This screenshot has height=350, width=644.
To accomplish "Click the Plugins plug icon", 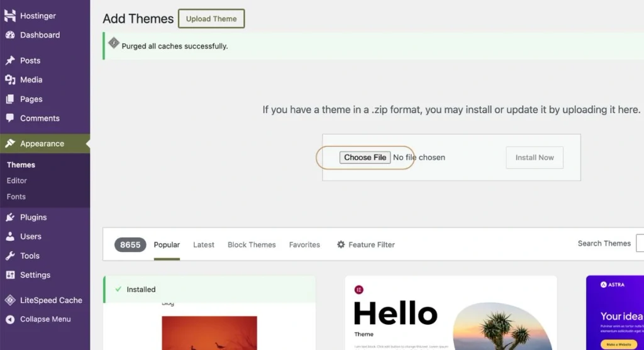I will click(x=10, y=217).
